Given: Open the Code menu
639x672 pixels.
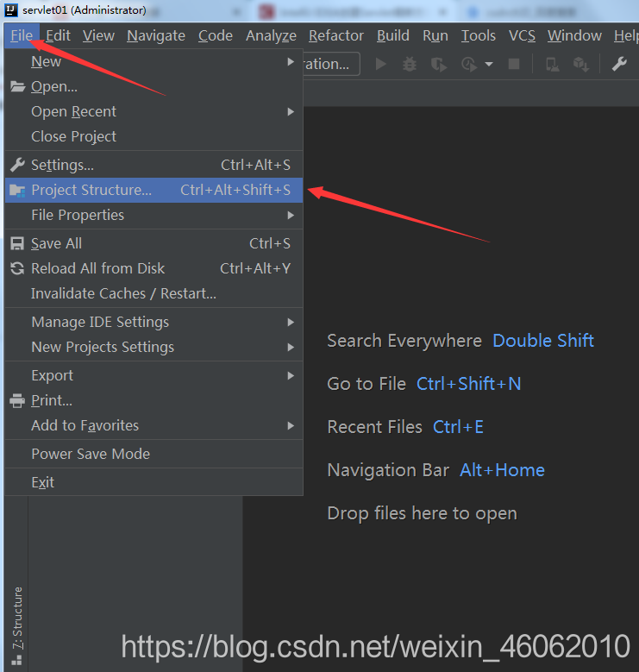Looking at the screenshot, I should [216, 35].
